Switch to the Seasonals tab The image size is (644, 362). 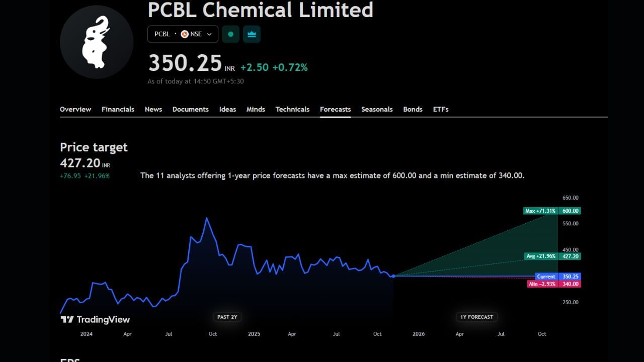377,109
